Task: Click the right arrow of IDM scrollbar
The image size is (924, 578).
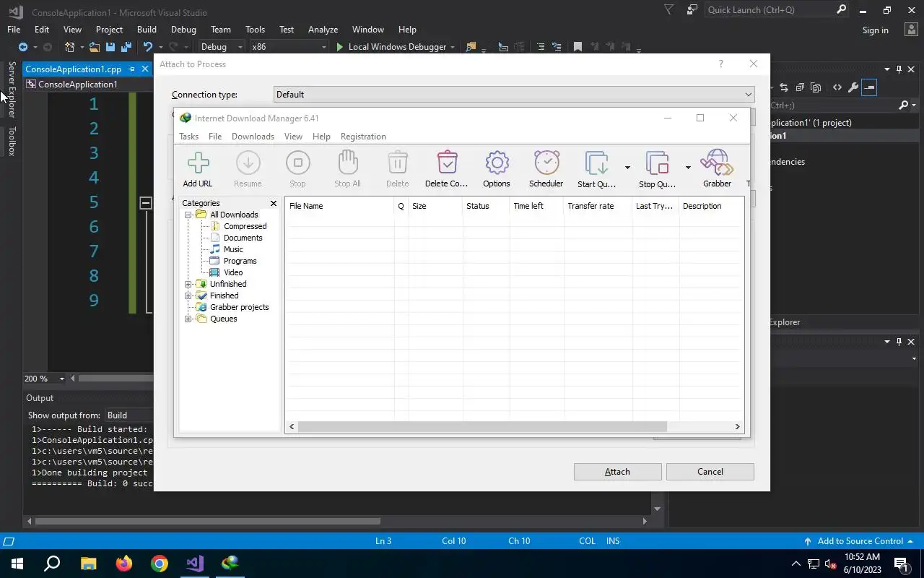Action: tap(738, 427)
